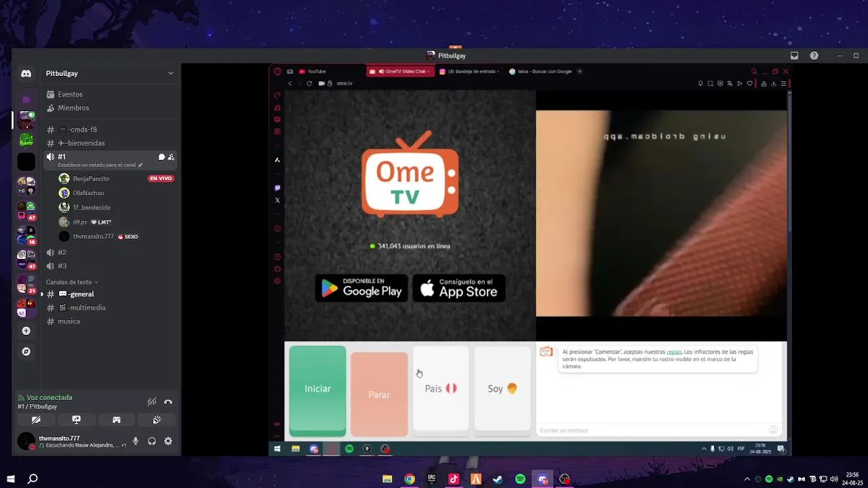Switch to OmeTV Video Chat tab

click(399, 71)
